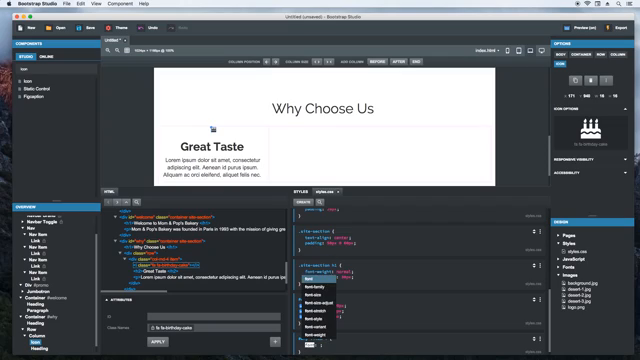Add column at END
The width and height of the screenshot is (640, 360).
point(416,62)
